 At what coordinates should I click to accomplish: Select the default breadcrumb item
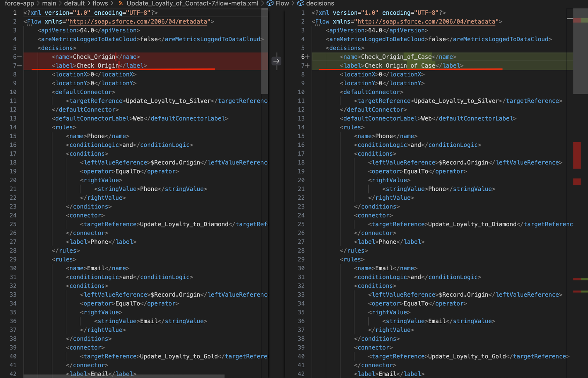(x=74, y=3)
